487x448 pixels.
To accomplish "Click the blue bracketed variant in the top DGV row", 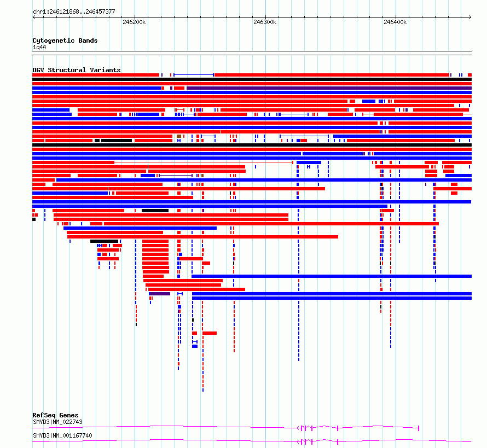I will tap(194, 75).
